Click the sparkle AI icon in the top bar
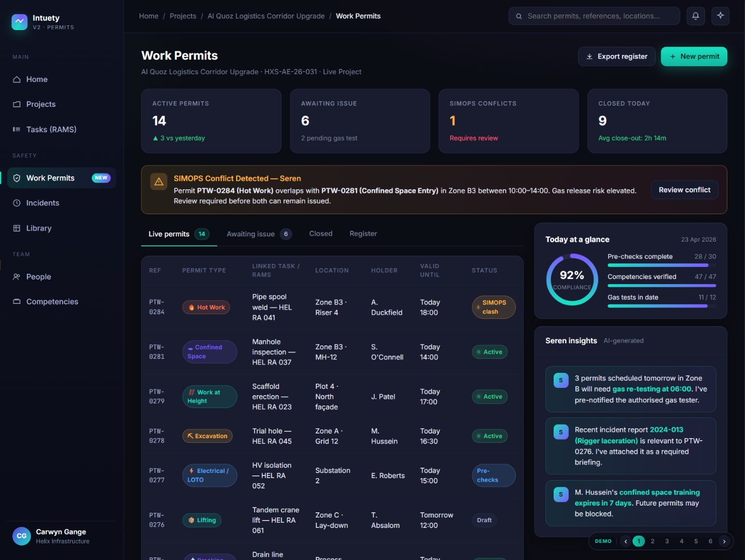The width and height of the screenshot is (745, 560). click(x=720, y=16)
